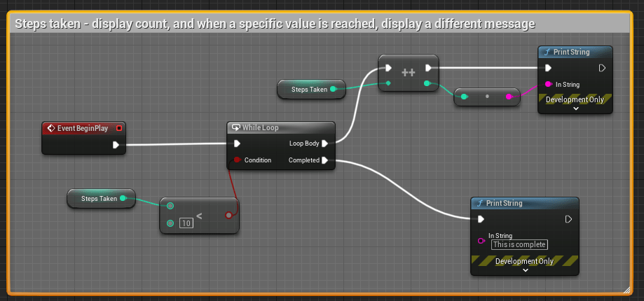Click the increment node's input execution pin
The height and width of the screenshot is (301, 644).
(388, 68)
